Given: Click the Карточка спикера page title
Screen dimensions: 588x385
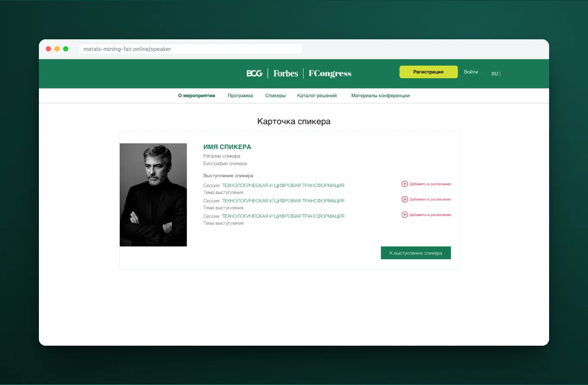Looking at the screenshot, I should (294, 121).
